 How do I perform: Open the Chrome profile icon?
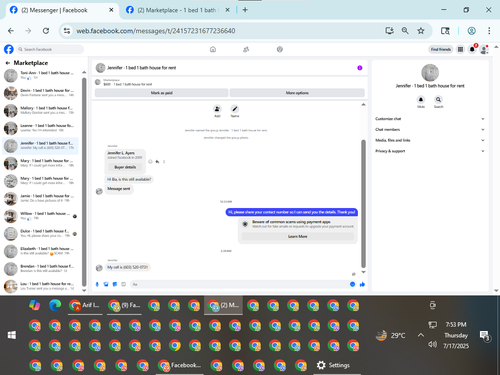(471, 31)
